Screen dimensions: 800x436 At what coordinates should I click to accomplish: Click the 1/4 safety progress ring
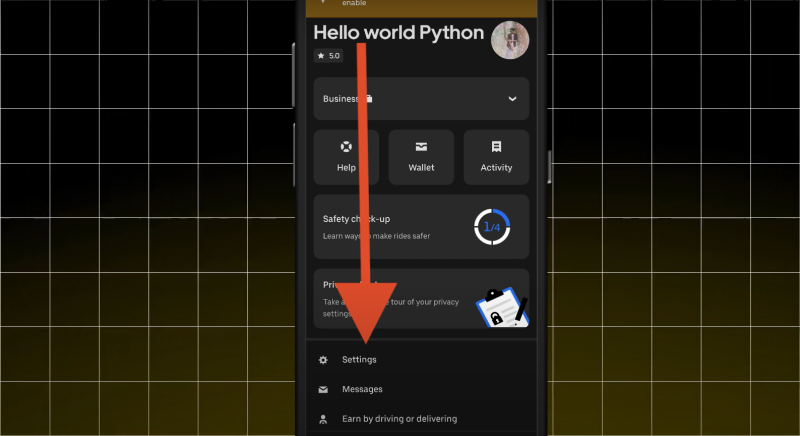pos(492,227)
